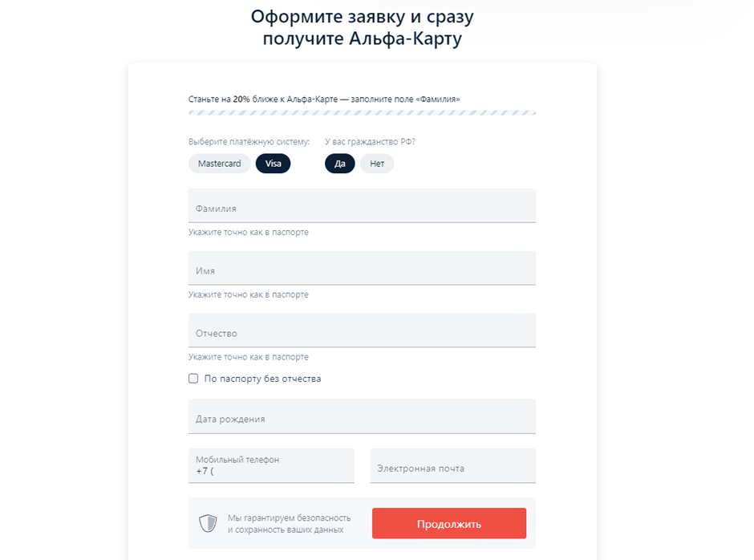This screenshot has height=560, width=754.
Task: Select Visa payment system
Action: tap(273, 164)
